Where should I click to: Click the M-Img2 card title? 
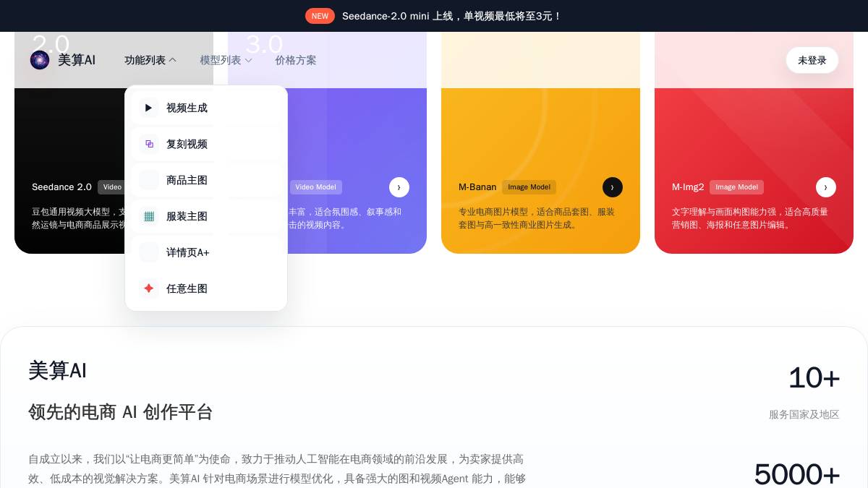click(688, 187)
